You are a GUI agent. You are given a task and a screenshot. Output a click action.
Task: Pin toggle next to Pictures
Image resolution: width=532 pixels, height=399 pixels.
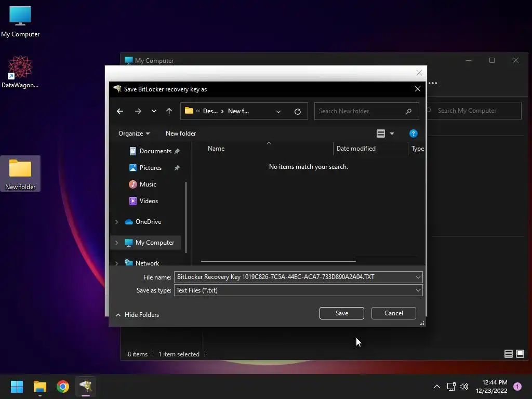pos(177,168)
